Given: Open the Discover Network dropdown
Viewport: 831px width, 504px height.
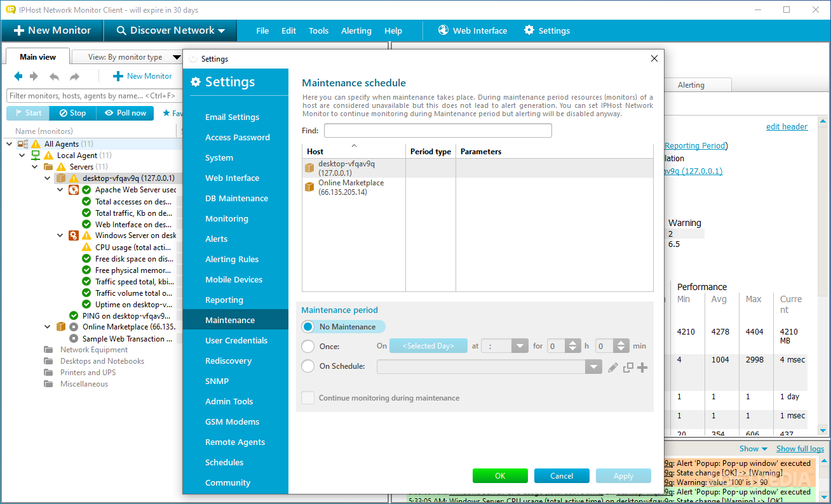Looking at the screenshot, I should 169,30.
